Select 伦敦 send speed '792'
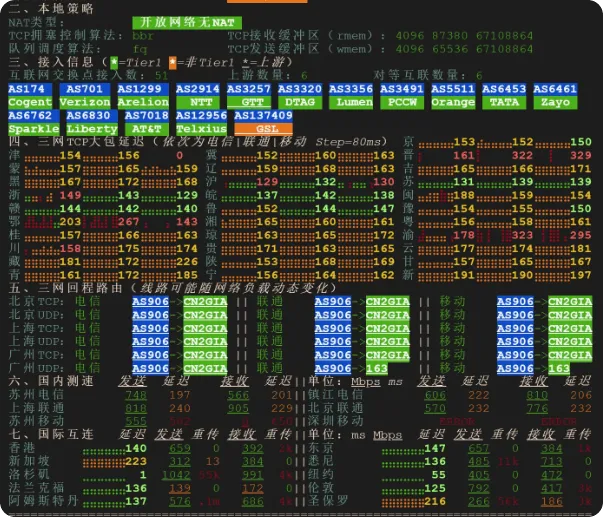 click(x=479, y=489)
